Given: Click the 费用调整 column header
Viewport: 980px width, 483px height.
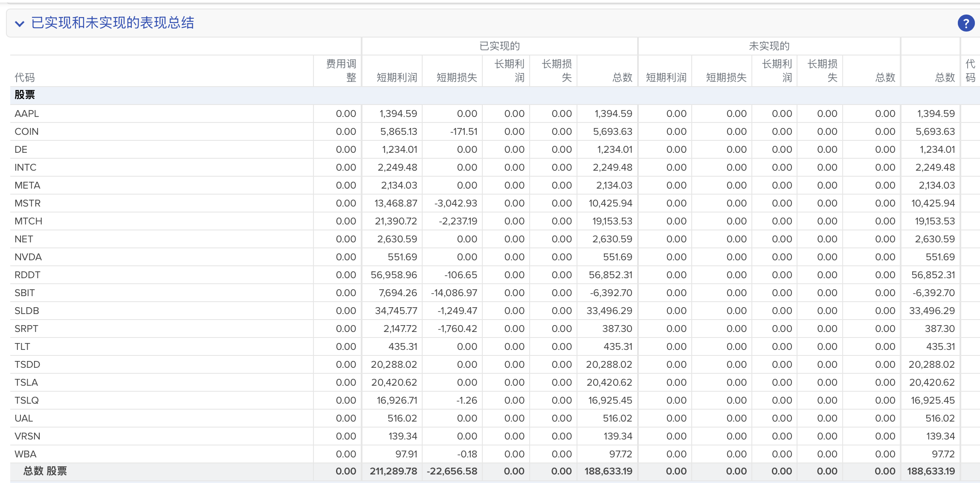Looking at the screenshot, I should [x=341, y=70].
